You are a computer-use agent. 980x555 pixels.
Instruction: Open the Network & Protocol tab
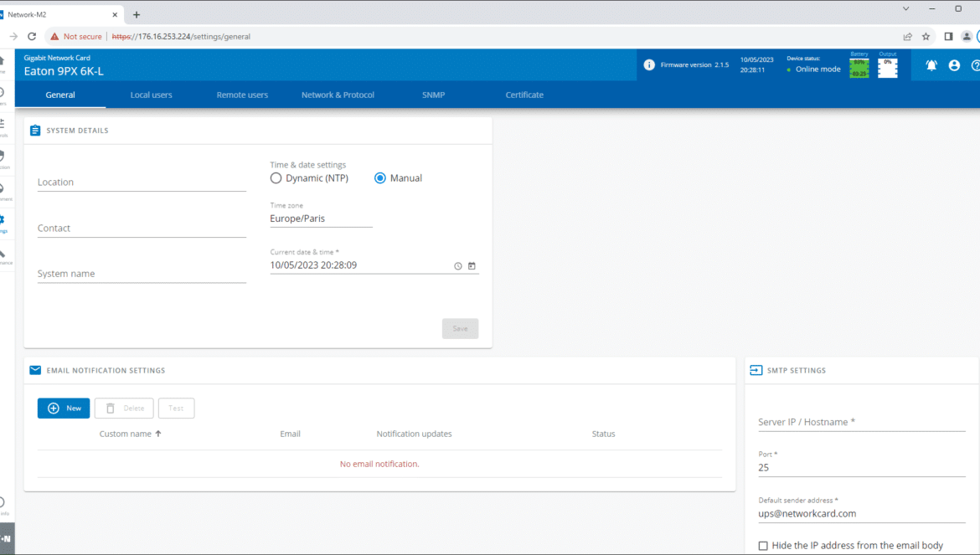pos(338,95)
